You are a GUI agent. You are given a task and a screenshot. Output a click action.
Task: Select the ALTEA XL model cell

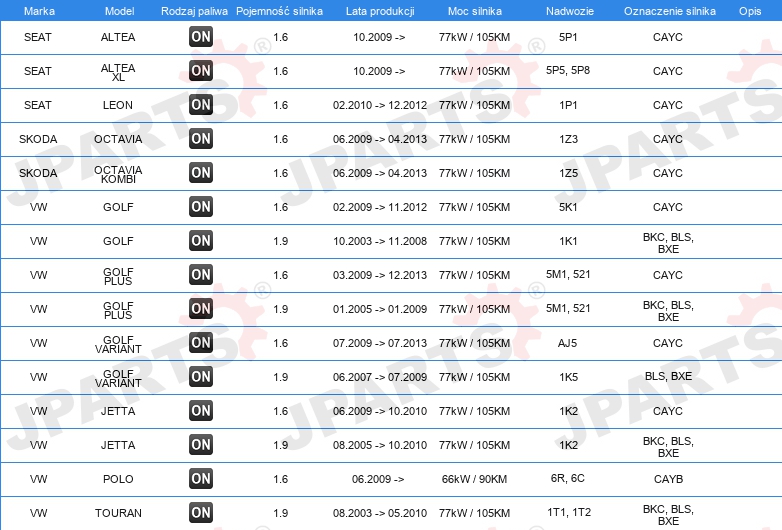pos(118,72)
